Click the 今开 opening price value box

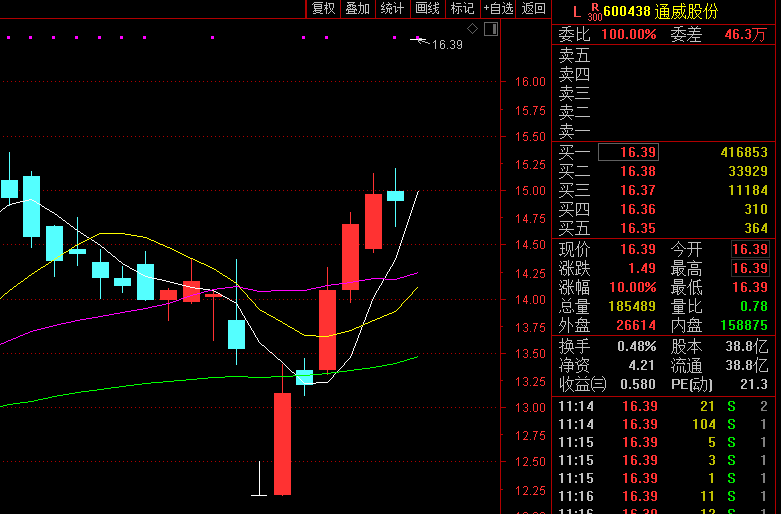pyautogui.click(x=750, y=249)
